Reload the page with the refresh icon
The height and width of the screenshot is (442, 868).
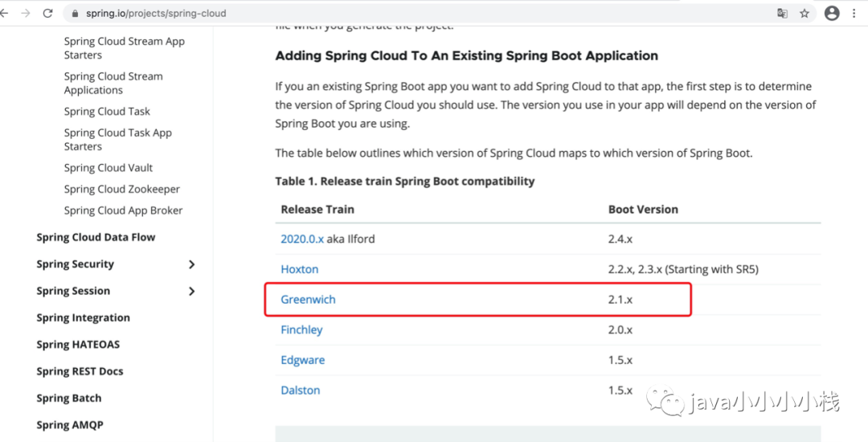(47, 14)
